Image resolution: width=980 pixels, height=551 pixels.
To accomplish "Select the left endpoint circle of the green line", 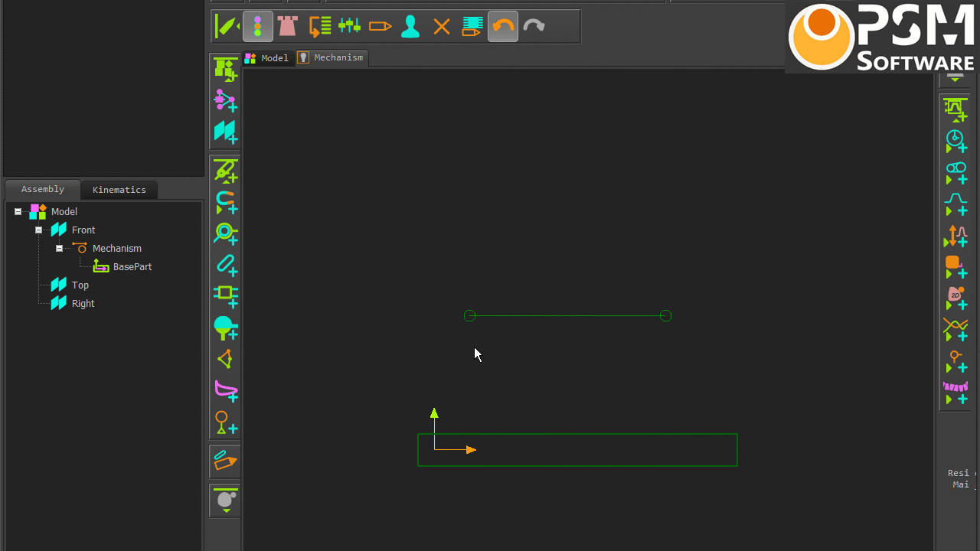I will pyautogui.click(x=470, y=316).
